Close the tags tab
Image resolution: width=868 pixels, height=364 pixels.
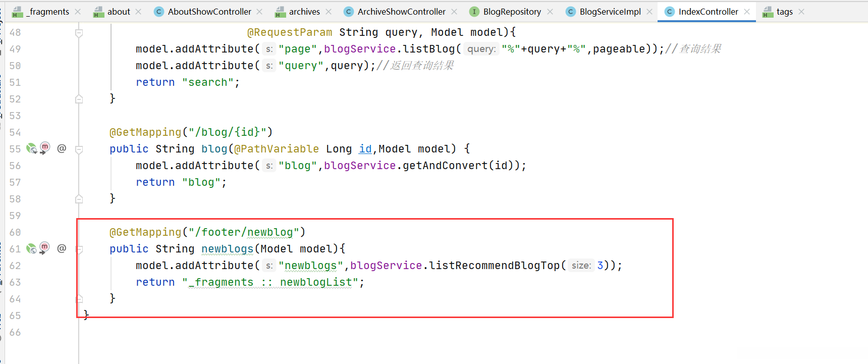point(801,12)
